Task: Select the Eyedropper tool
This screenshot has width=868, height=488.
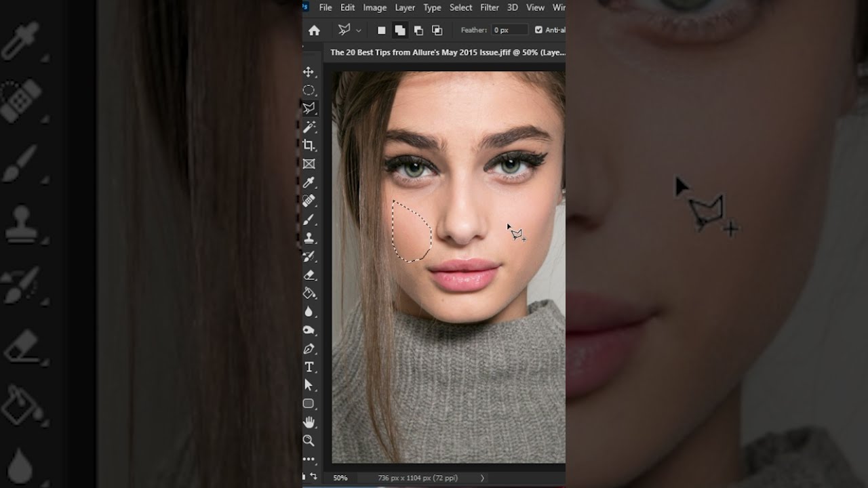Action: click(309, 182)
